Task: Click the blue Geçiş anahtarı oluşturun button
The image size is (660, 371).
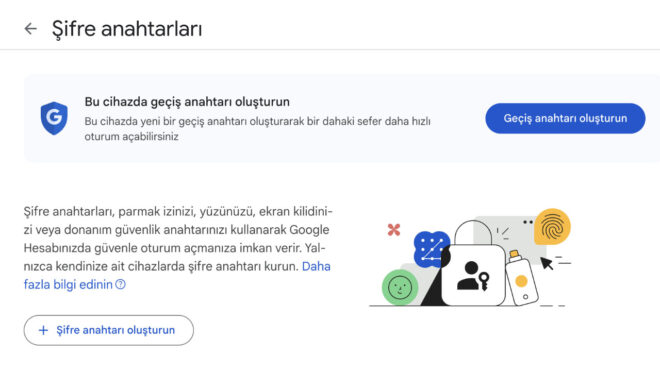Action: [x=565, y=118]
